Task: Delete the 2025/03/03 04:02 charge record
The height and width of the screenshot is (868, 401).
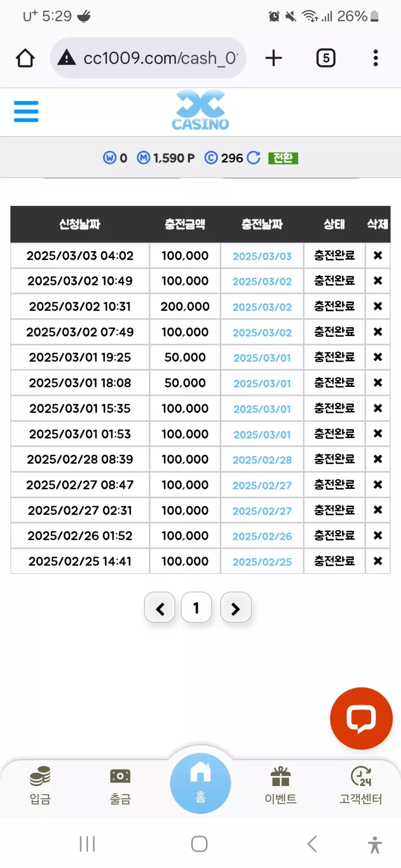Action: coord(378,255)
